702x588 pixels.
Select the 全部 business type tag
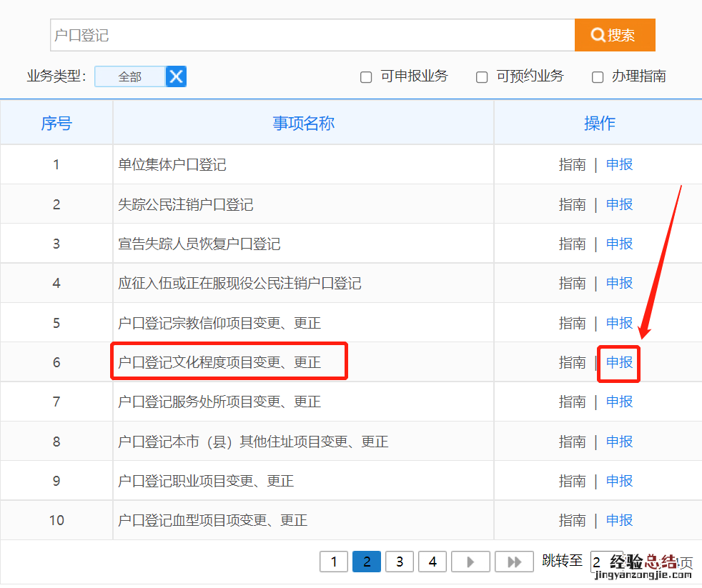point(130,76)
